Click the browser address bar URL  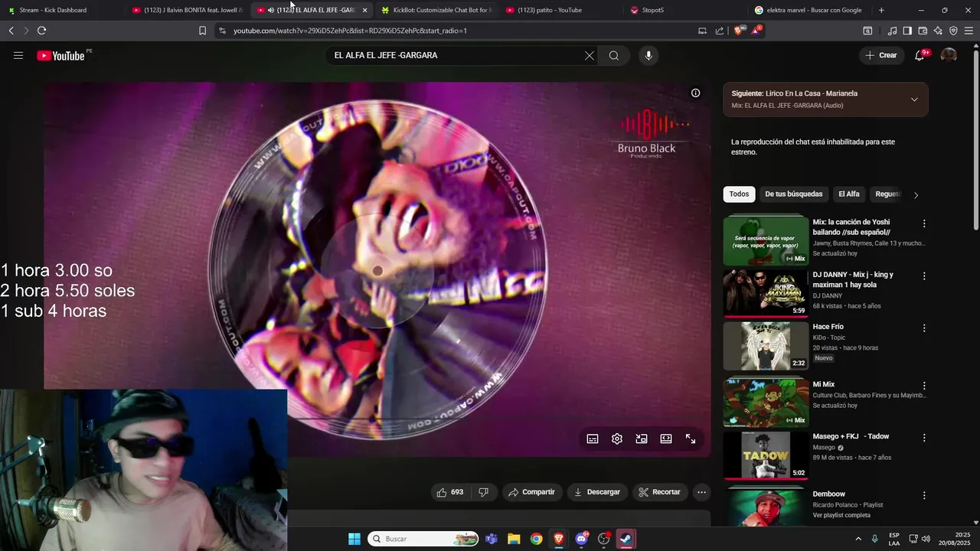tap(350, 31)
